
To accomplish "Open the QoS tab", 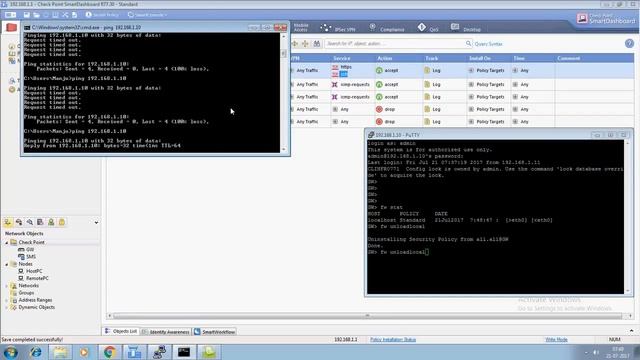I will [428, 28].
